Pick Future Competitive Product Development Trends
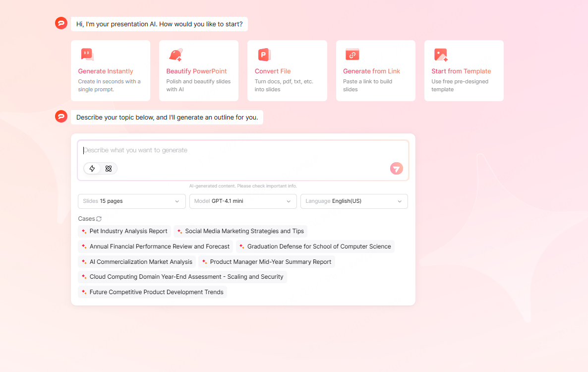This screenshot has height=372, width=588. point(152,292)
